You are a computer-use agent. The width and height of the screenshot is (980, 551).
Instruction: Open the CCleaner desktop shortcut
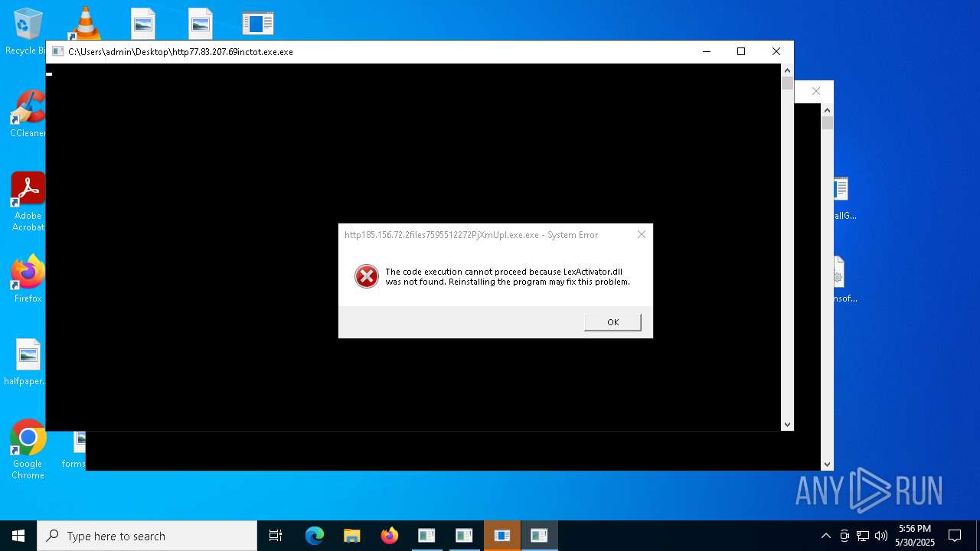click(x=28, y=115)
